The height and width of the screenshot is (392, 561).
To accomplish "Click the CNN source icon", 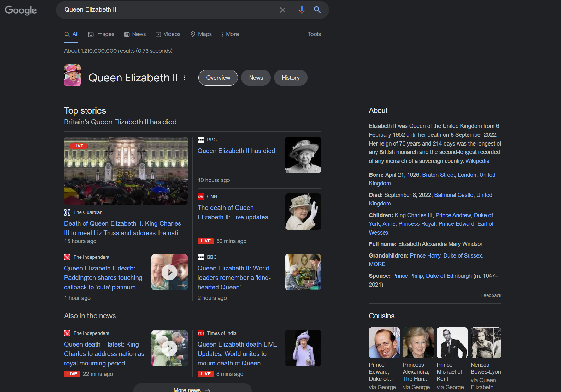I will (201, 197).
